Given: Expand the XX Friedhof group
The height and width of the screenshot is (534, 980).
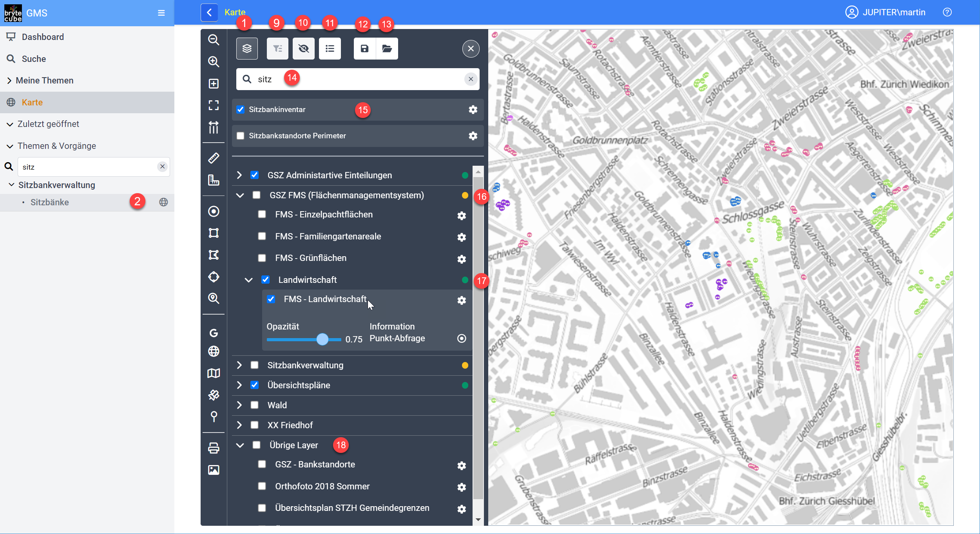Looking at the screenshot, I should pos(239,425).
